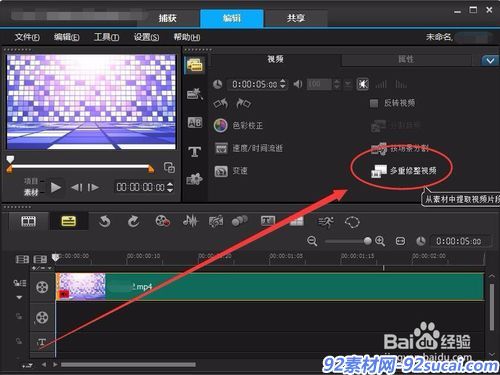Open the T title library icon

coord(195,152)
